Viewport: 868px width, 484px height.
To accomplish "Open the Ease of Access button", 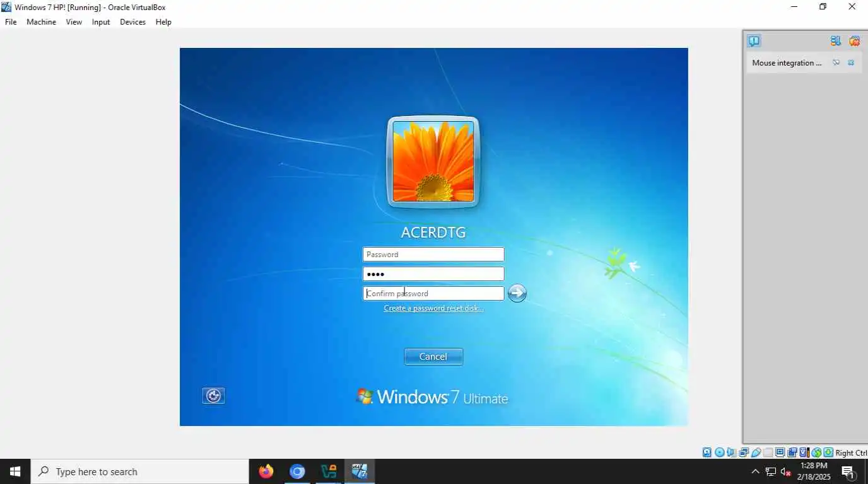I will click(x=213, y=396).
